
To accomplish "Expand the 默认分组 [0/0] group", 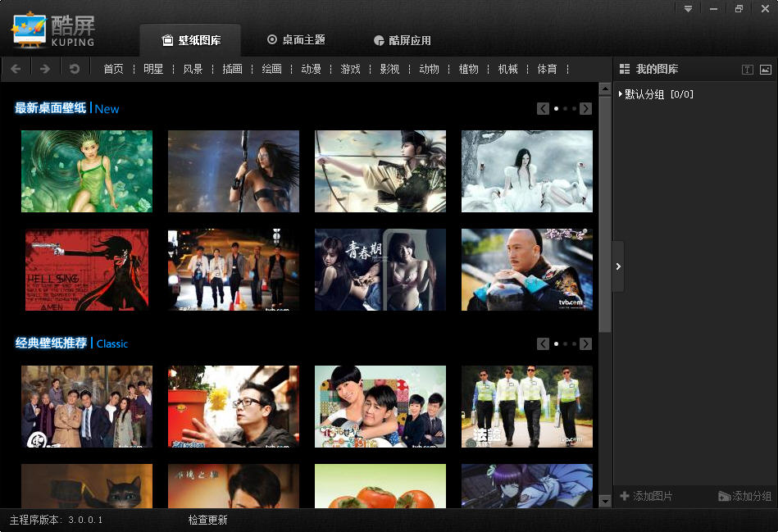I will click(x=621, y=93).
